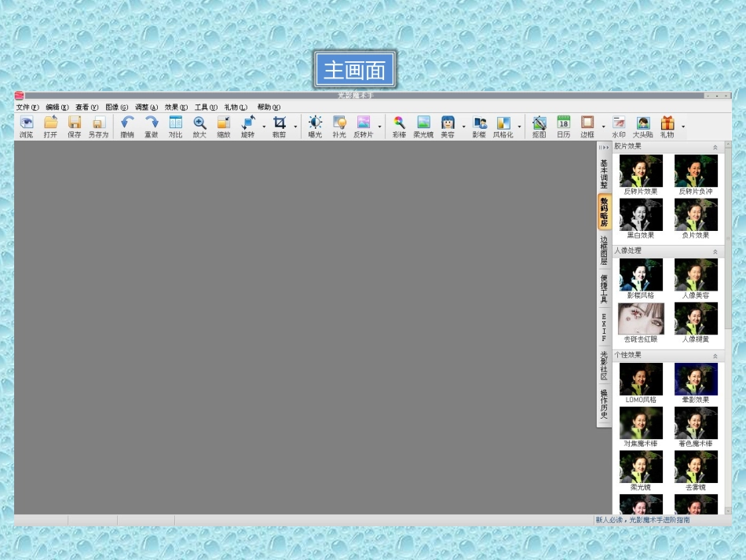This screenshot has width=746, height=560.
Task: Collapse the 人像处理 panel section
Action: click(x=715, y=251)
